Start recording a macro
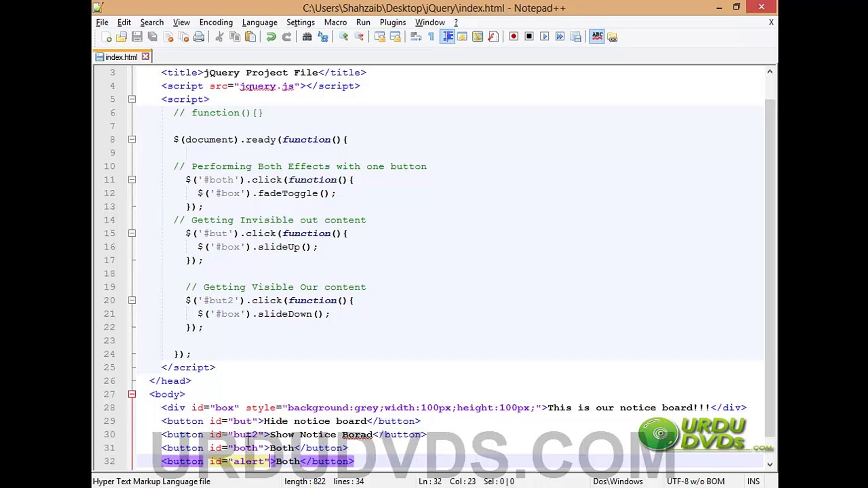Screen dimensions: 868x488 pos(514,37)
